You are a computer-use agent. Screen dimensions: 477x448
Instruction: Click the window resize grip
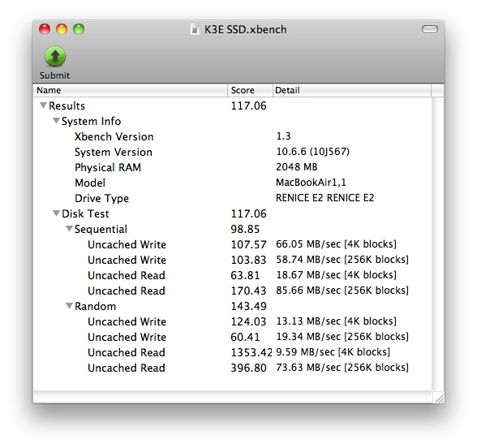coord(439,397)
